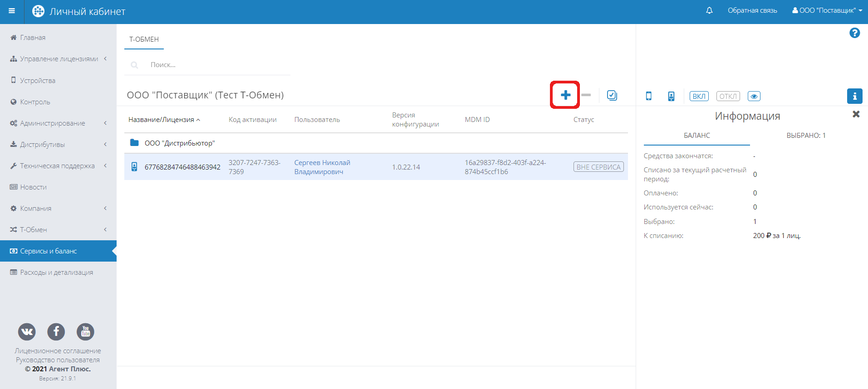868x389 pixels.
Task: Toggle the hamburger sidebar menu
Action: point(12,11)
